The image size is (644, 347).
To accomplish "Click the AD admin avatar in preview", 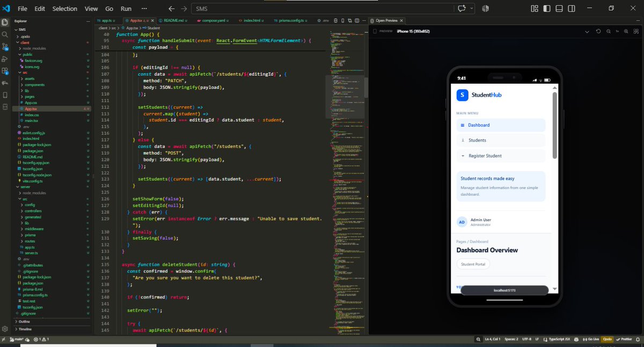I will pos(462,222).
